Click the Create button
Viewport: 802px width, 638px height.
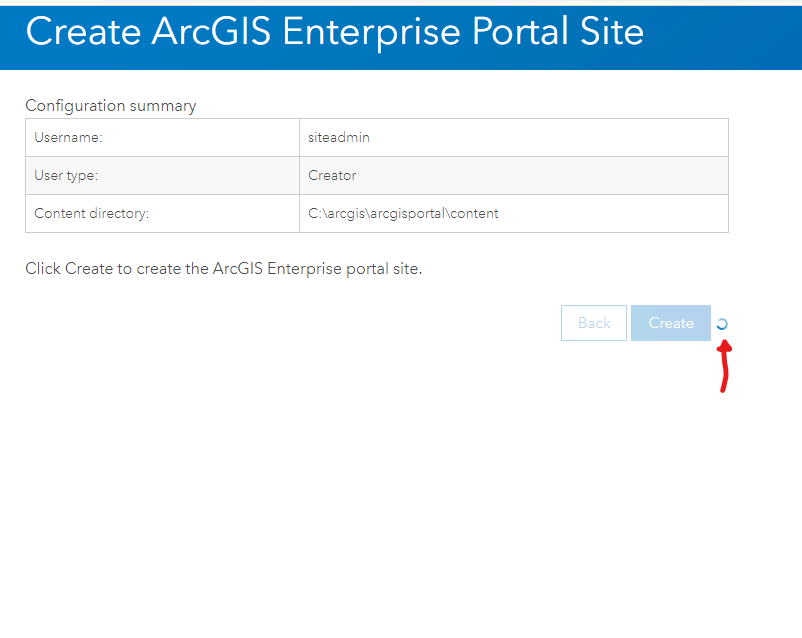[671, 323]
